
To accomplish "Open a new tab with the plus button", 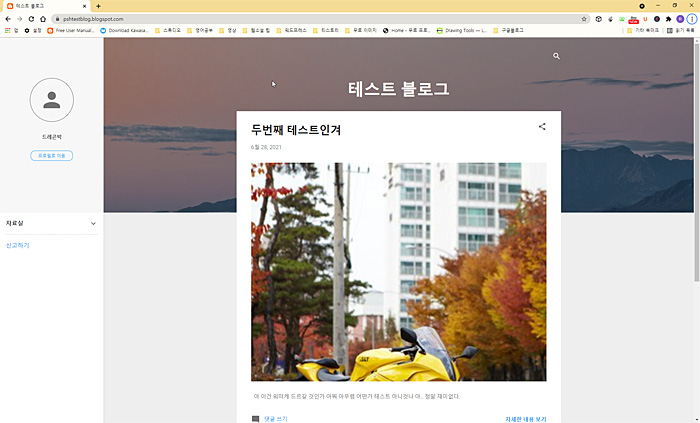I will tap(98, 6).
